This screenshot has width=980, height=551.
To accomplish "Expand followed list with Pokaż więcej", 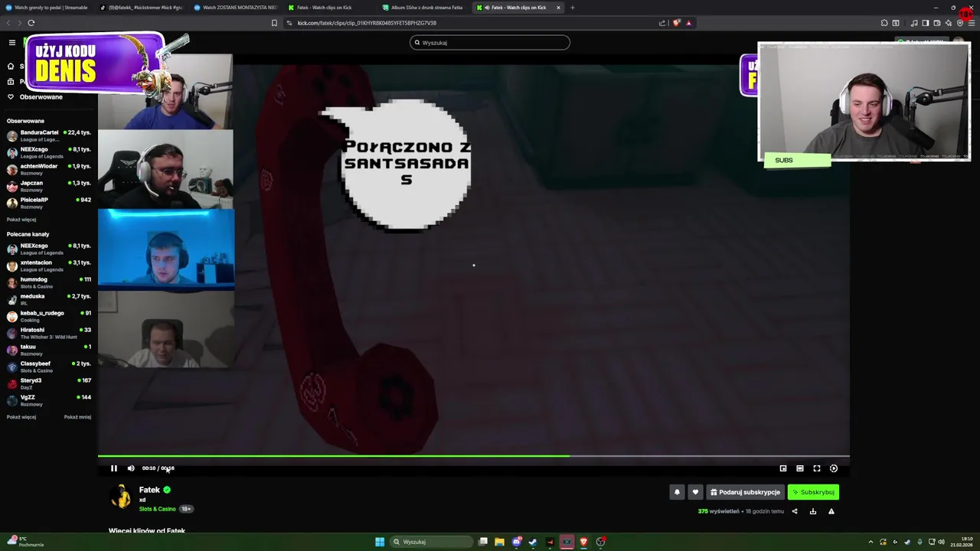I will (21, 220).
